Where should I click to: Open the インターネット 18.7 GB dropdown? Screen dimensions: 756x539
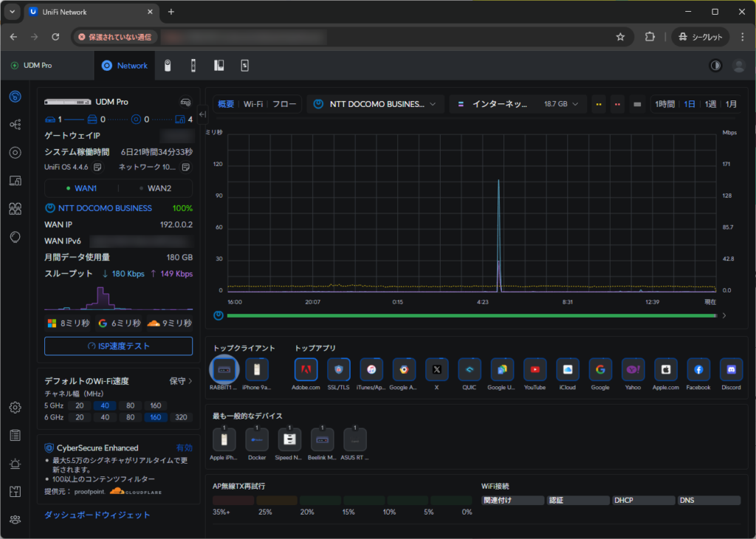(518, 104)
